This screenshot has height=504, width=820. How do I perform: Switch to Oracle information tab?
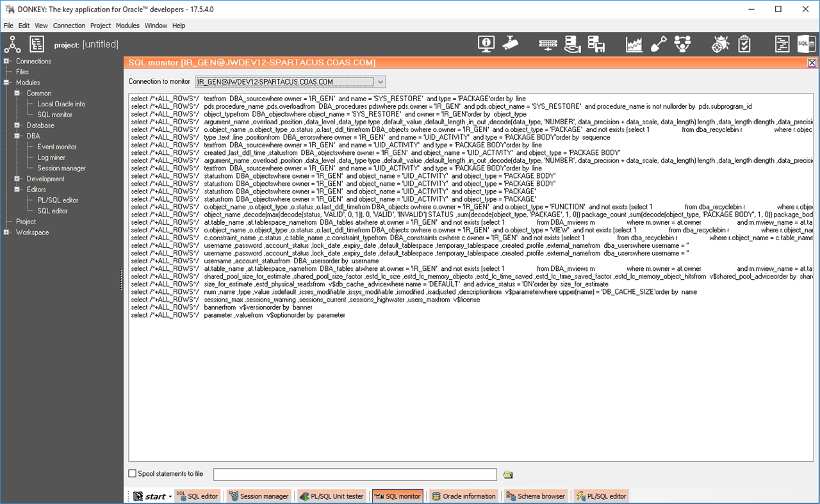click(x=464, y=496)
